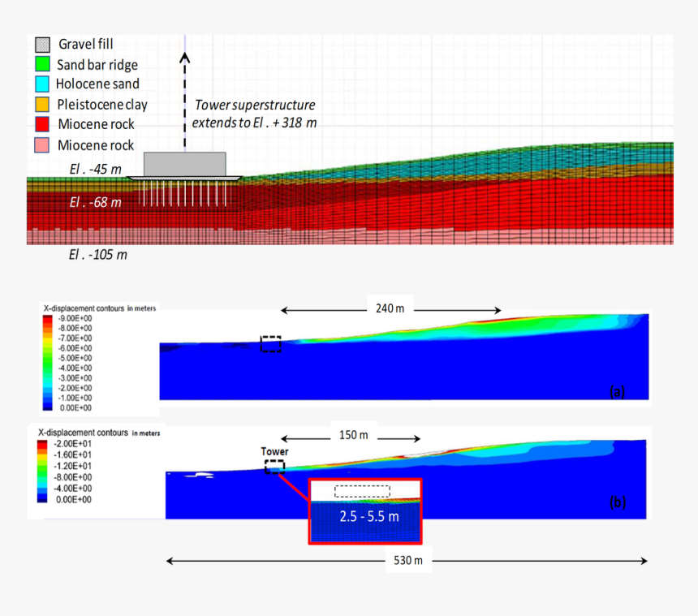Click the dashed box in panel (a)
This screenshot has width=698, height=616.
(270, 344)
